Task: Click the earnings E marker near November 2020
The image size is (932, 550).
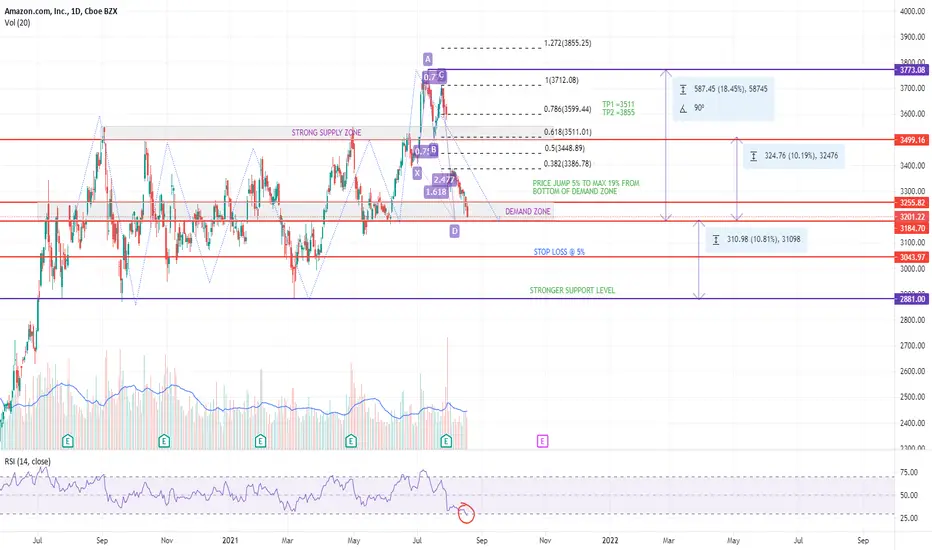Action: (x=164, y=441)
